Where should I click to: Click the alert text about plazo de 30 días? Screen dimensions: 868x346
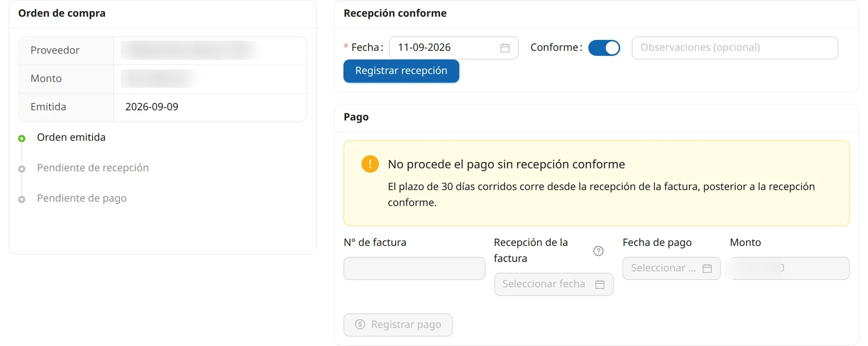[x=601, y=194]
